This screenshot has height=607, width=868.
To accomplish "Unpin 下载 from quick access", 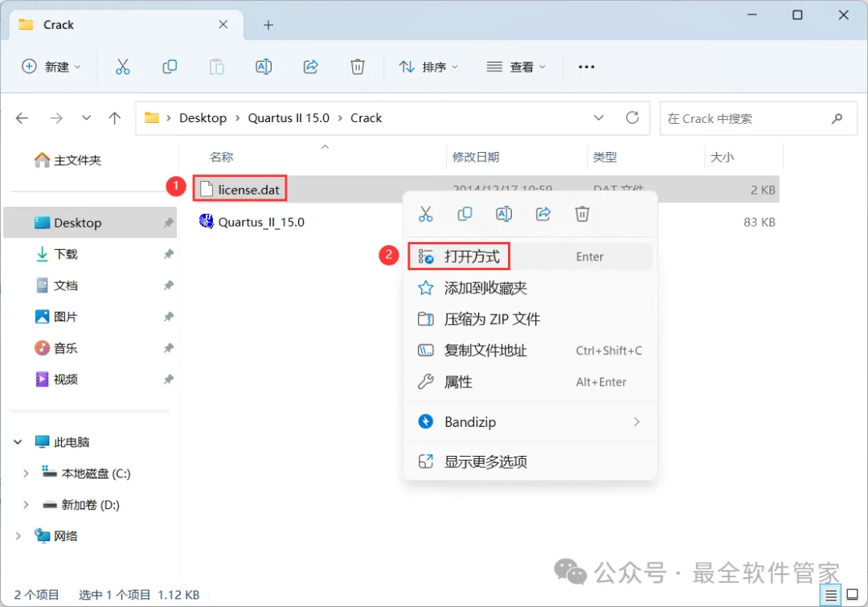I will click(168, 254).
